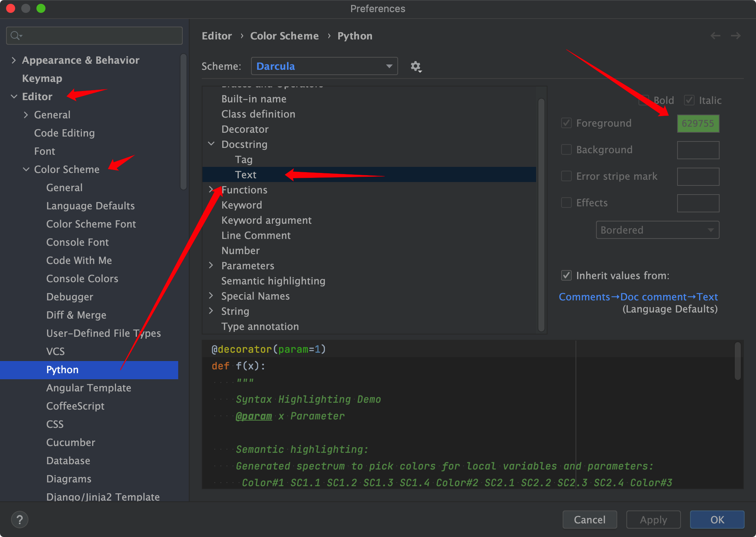756x537 pixels.
Task: Uncheck Inherit values from checkbox
Action: coord(566,275)
